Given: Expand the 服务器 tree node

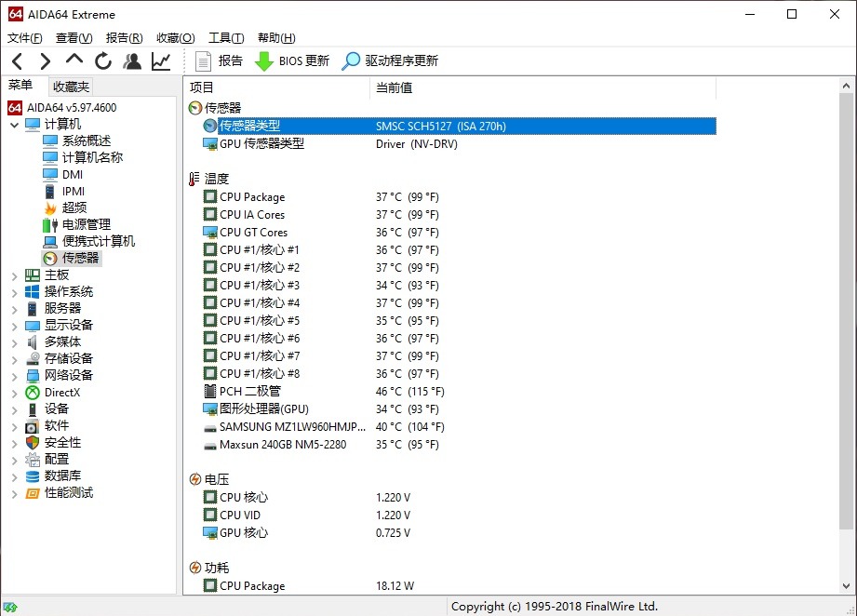Looking at the screenshot, I should tap(15, 309).
